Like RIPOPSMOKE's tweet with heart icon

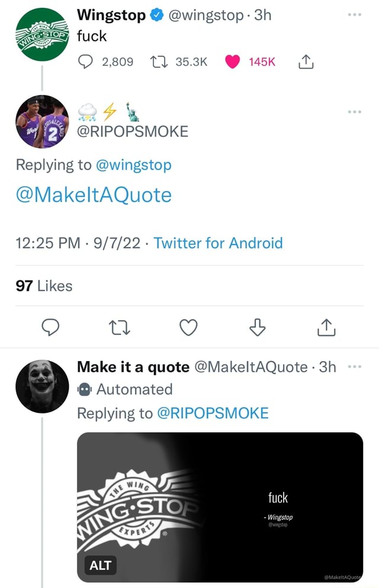(188, 327)
